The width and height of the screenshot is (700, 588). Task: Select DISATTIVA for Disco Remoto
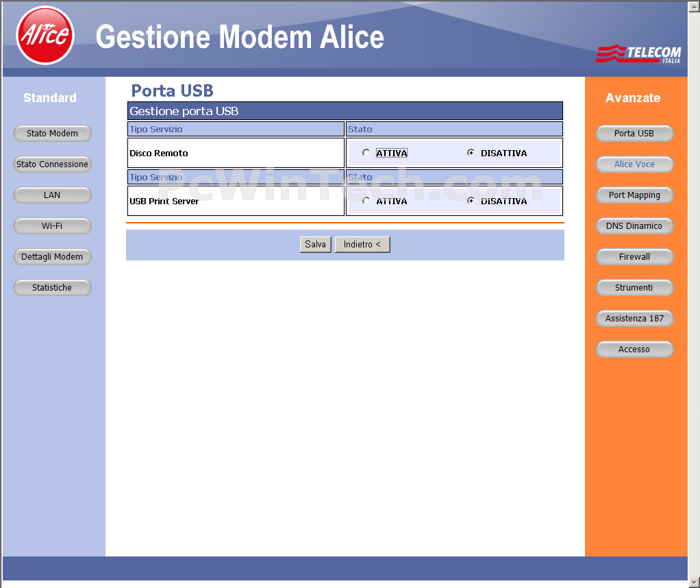[471, 153]
